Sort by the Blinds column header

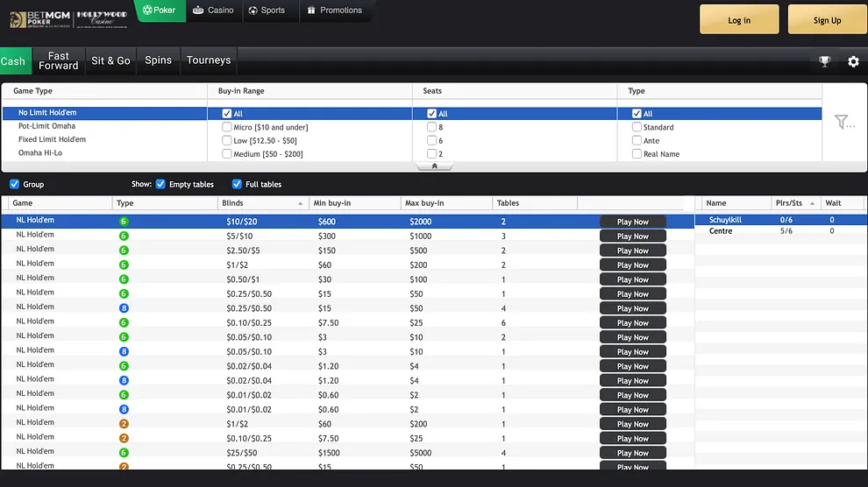coord(262,203)
